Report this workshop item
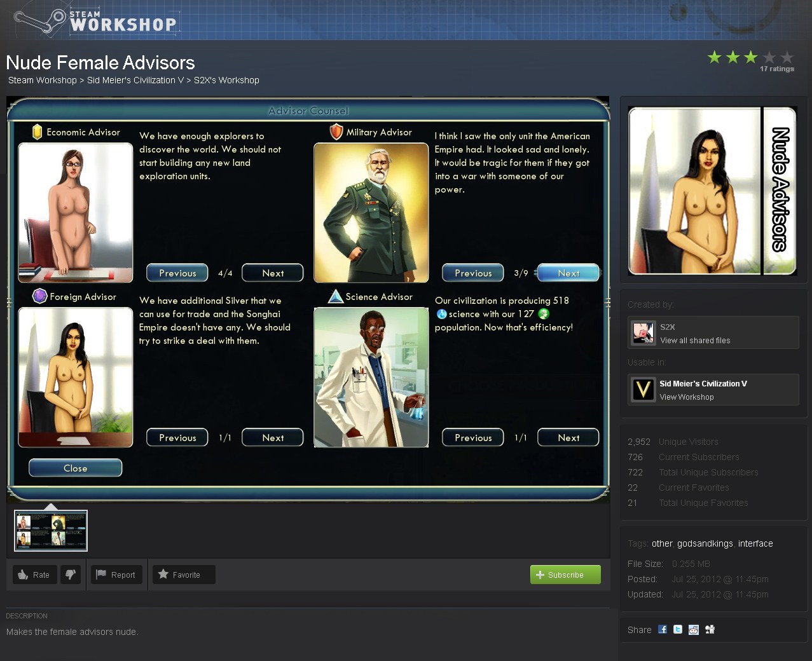This screenshot has height=661, width=812. [116, 575]
